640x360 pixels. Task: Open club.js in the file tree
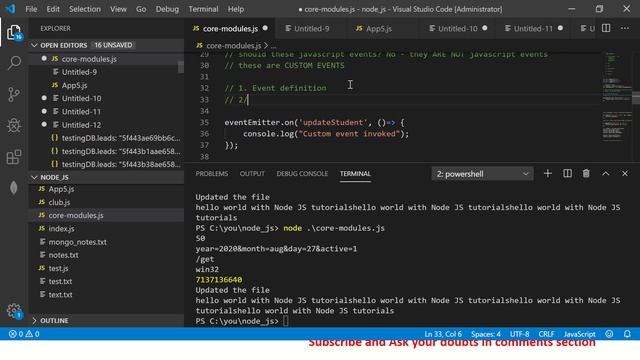coord(106,202)
